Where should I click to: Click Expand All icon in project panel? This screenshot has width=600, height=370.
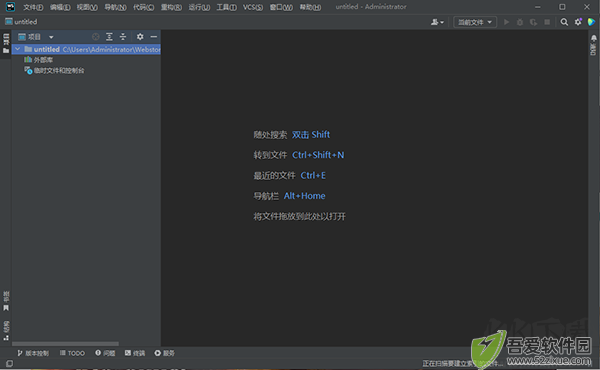point(109,37)
